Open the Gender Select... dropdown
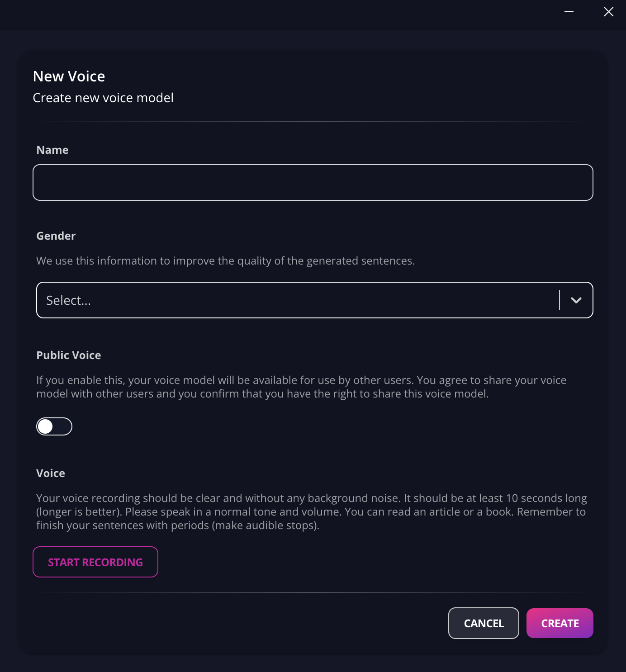 tap(315, 300)
